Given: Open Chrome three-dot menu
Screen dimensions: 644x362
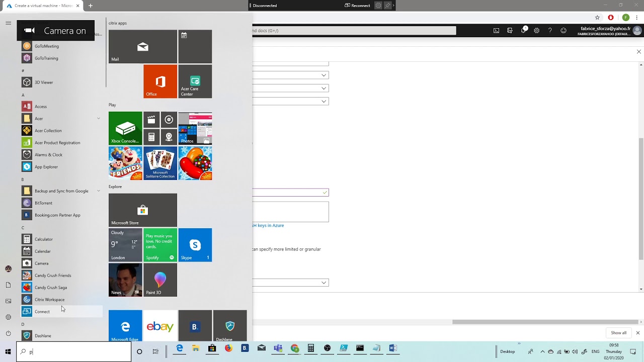Looking at the screenshot, I should pyautogui.click(x=637, y=18).
